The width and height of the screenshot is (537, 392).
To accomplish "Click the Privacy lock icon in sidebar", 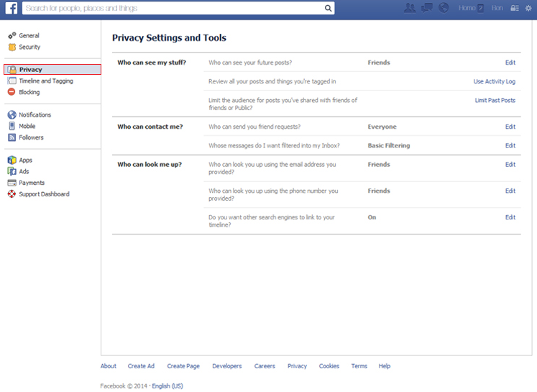I will click(12, 70).
